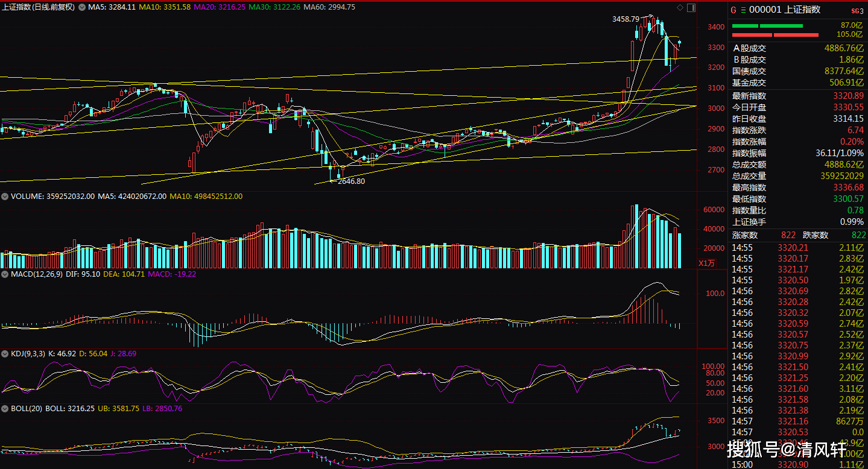The image size is (868, 469).
Task: Select the A股成交 4886.76亿 row
Action: (797, 48)
